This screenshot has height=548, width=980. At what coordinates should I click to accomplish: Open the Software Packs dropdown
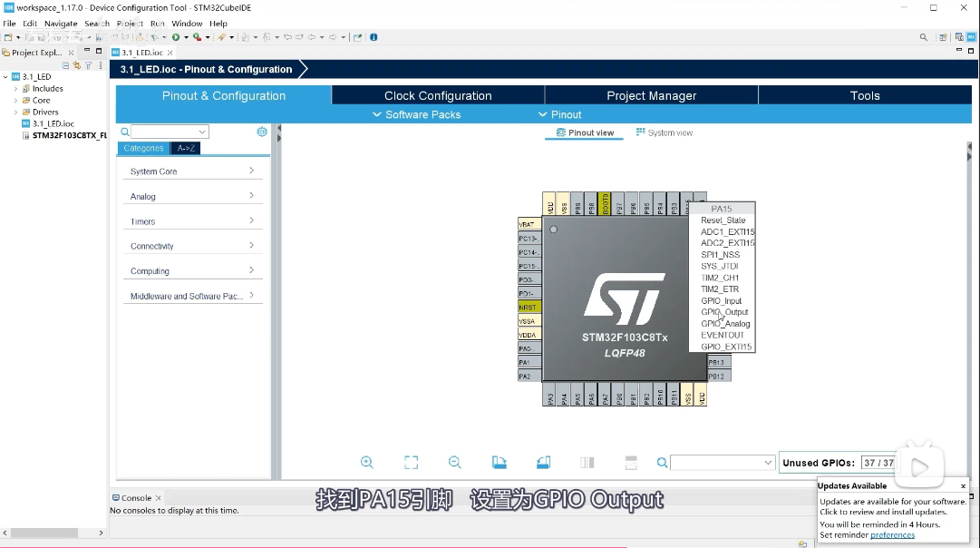416,114
